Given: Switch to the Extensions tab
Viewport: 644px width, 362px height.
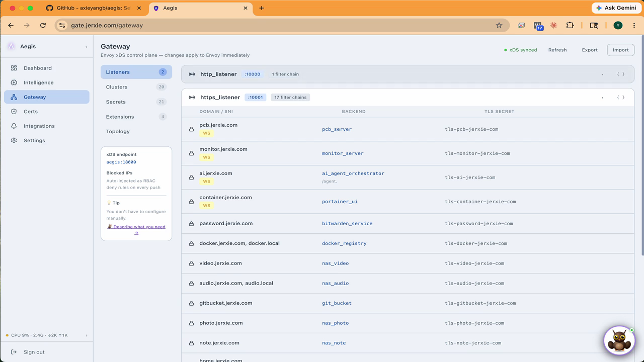Looking at the screenshot, I should 136,117.
